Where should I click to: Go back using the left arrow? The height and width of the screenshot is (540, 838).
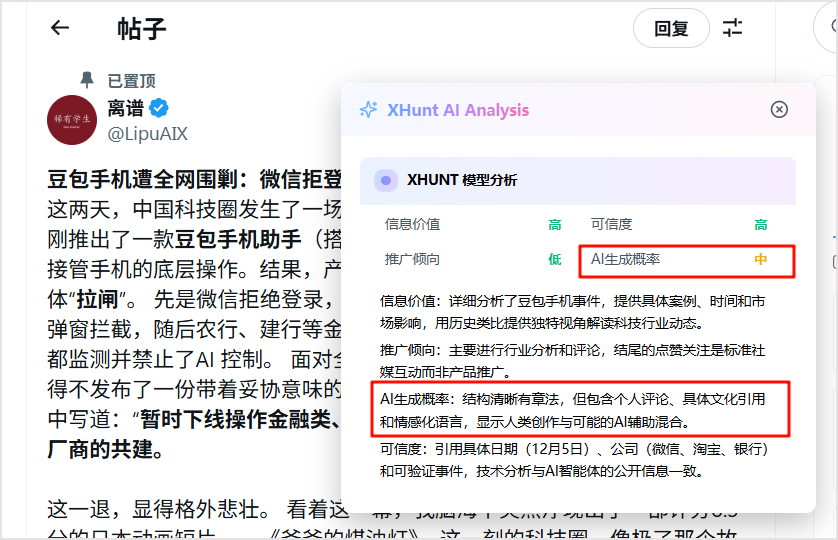pyautogui.click(x=60, y=28)
